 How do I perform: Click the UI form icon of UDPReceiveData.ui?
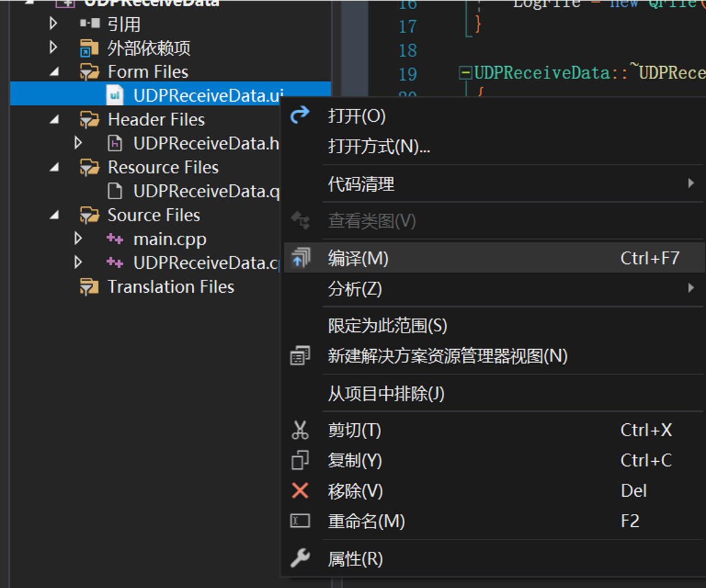pos(115,95)
